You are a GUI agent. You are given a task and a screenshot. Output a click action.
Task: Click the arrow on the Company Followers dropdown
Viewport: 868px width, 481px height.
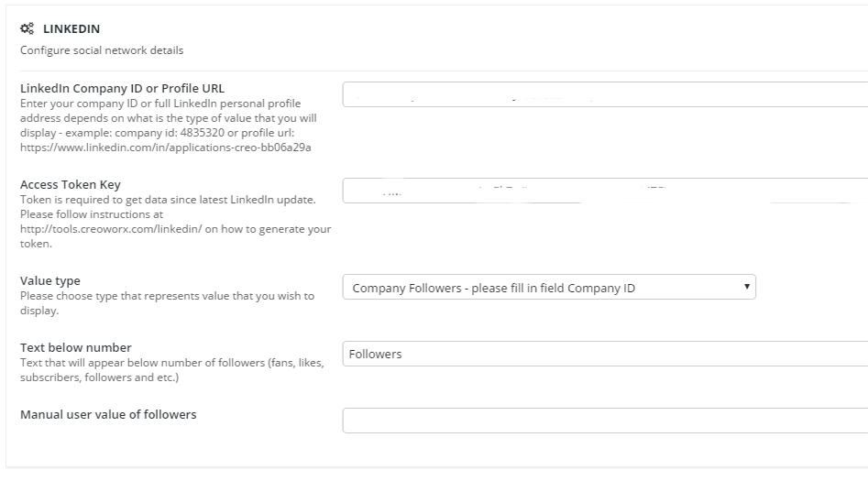748,287
